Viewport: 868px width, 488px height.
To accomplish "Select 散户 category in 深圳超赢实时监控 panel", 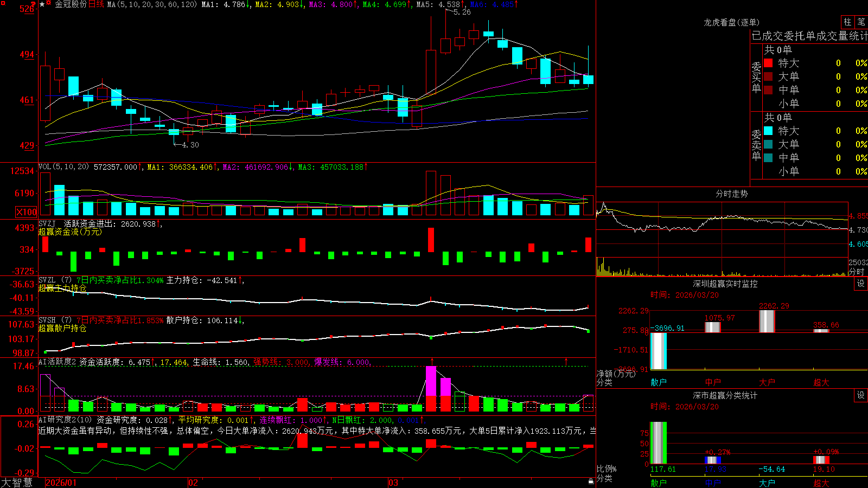I will click(659, 382).
